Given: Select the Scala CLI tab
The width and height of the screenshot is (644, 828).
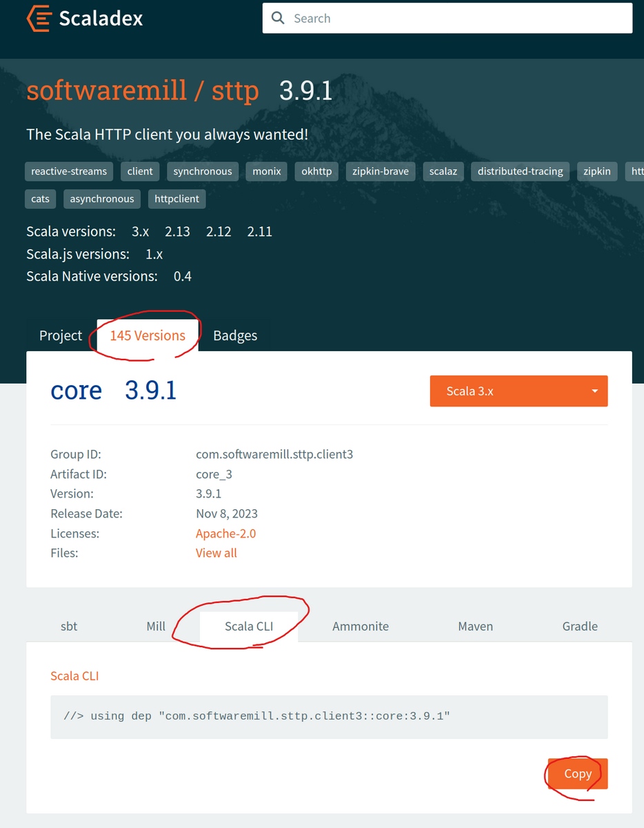Looking at the screenshot, I should pyautogui.click(x=249, y=627).
